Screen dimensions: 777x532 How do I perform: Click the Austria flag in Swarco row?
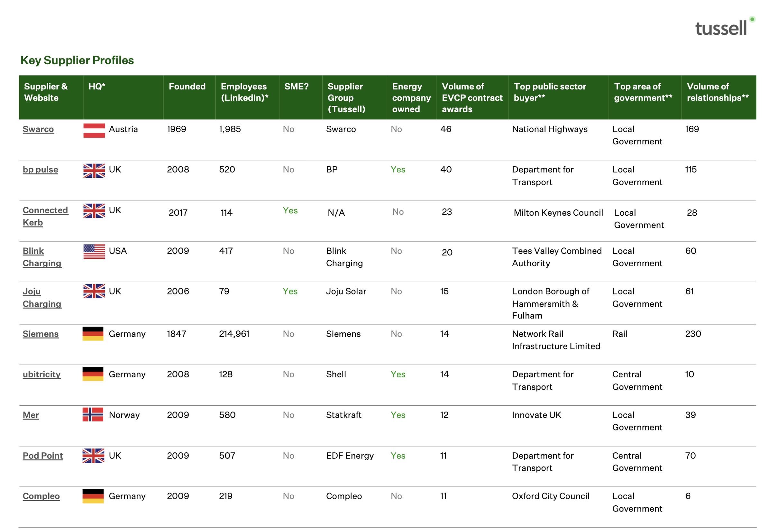94,131
